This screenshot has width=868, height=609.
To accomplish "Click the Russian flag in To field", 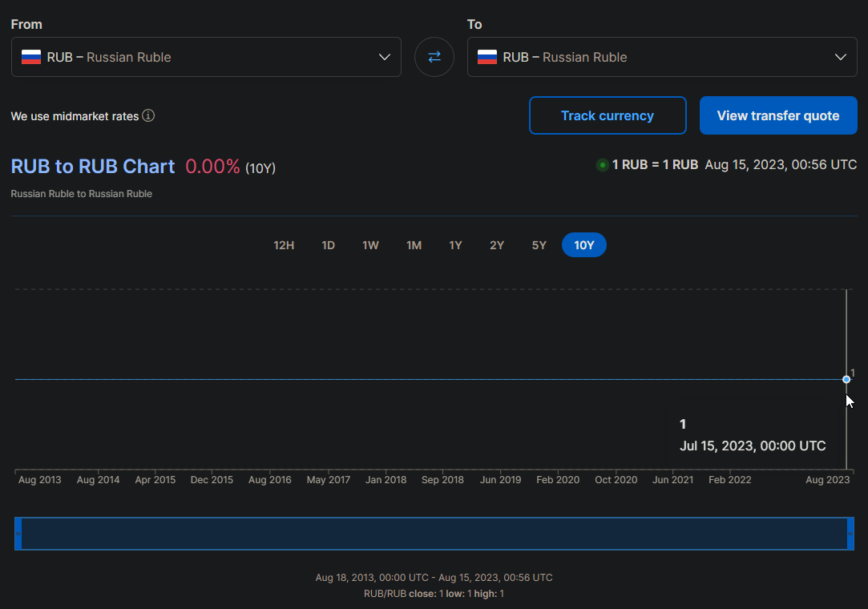I will point(486,57).
